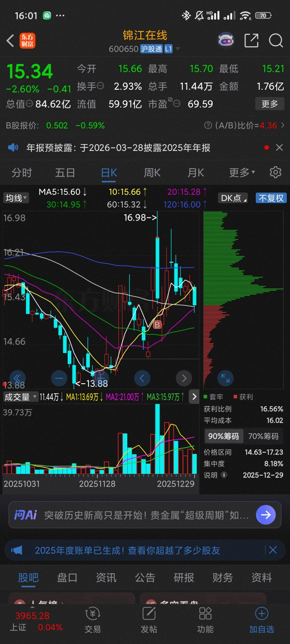
Task: Select the 70%筹码 option
Action: point(263,436)
